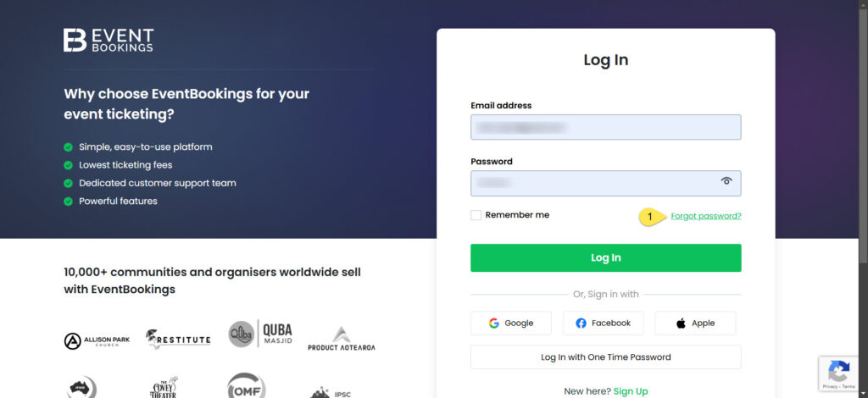Click the green Log In button
The height and width of the screenshot is (398, 868).
[x=605, y=257]
